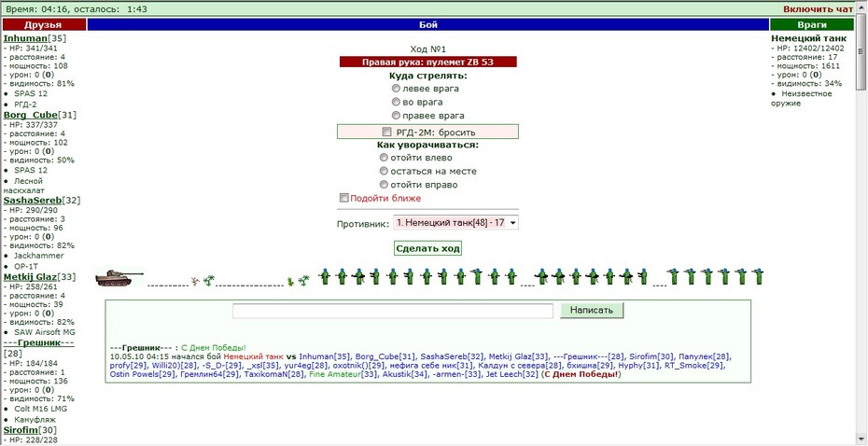
Task: Click the green palm bush near soldiers
Action: pos(304,281)
